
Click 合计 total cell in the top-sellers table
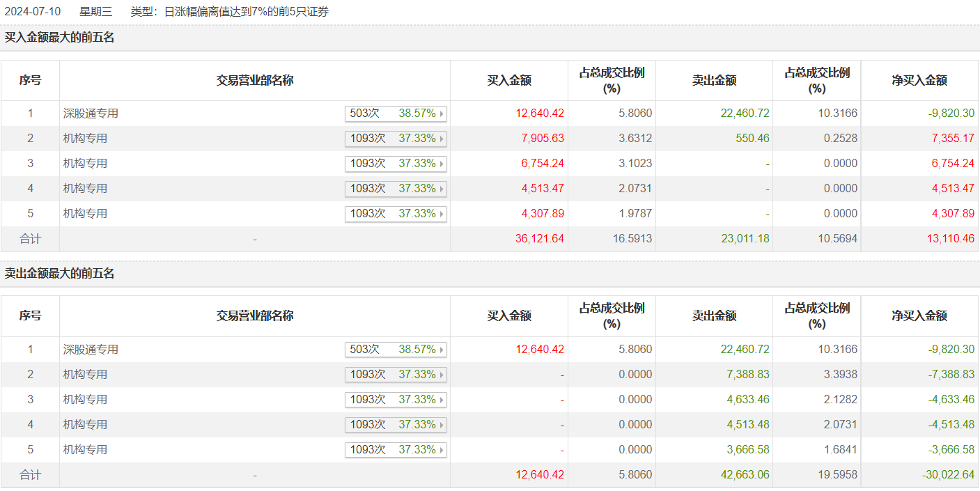[x=30, y=475]
